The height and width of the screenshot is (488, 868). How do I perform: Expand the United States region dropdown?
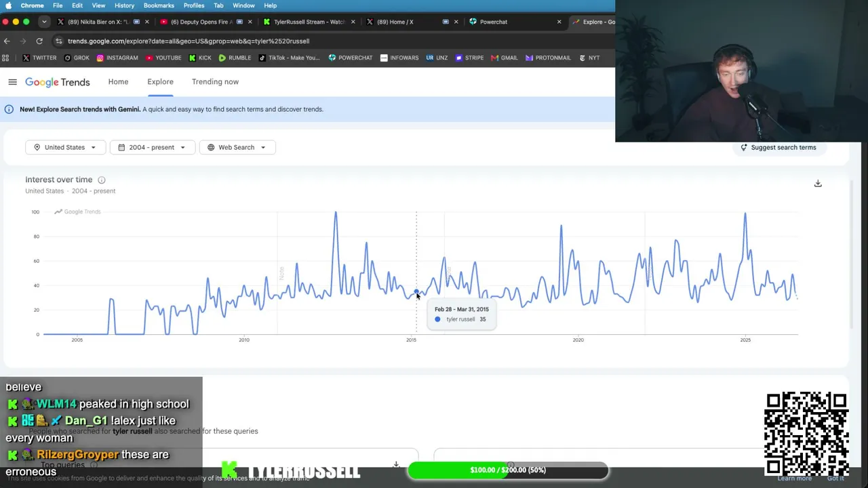click(x=64, y=147)
